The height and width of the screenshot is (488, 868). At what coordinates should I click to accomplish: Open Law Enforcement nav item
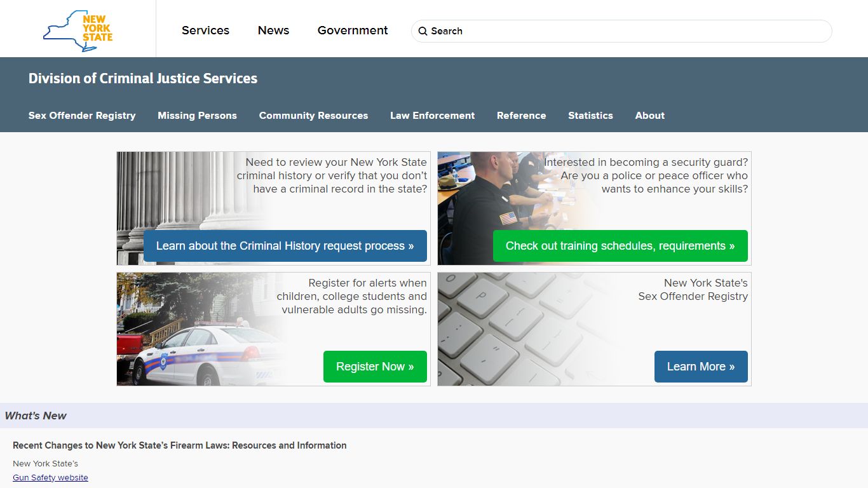(x=432, y=116)
